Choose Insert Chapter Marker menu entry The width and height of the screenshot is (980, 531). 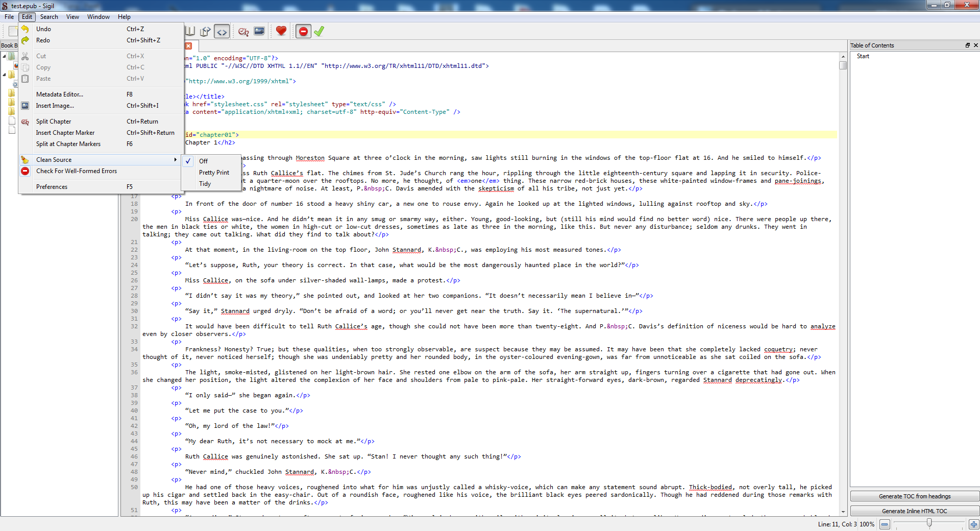tap(101, 133)
